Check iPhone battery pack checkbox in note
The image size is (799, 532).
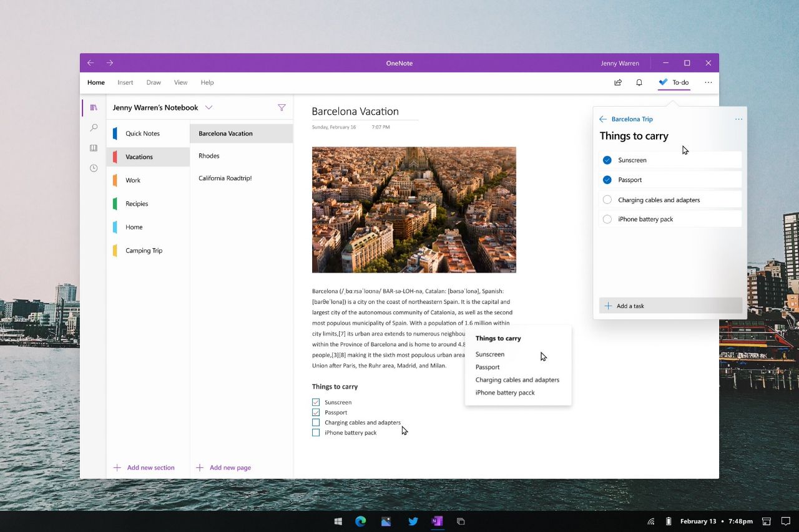(x=316, y=432)
